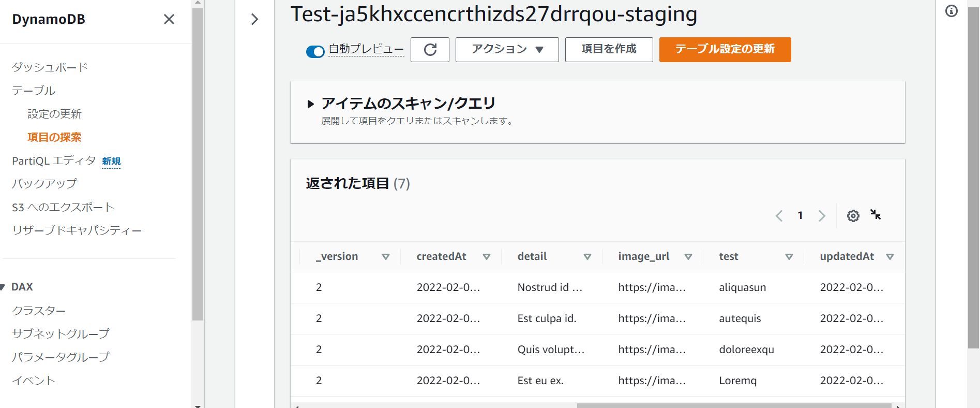The image size is (980, 408).
Task: Sort by updatedAt column arrow
Action: pos(890,257)
